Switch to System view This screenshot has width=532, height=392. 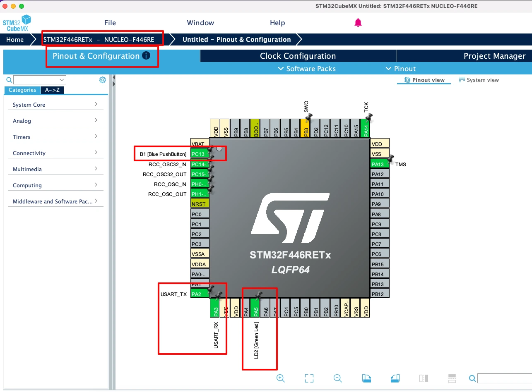(x=479, y=80)
